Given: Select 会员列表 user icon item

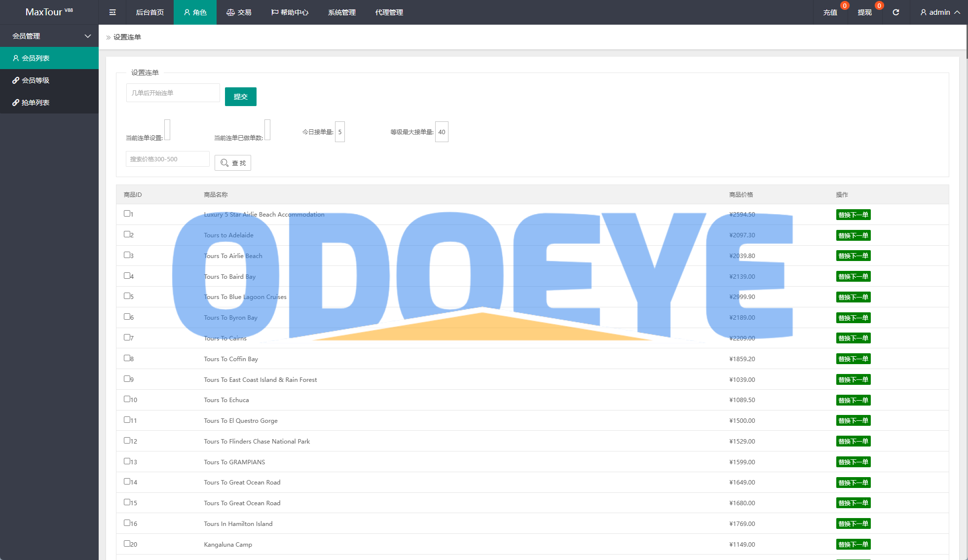Looking at the screenshot, I should pos(16,58).
